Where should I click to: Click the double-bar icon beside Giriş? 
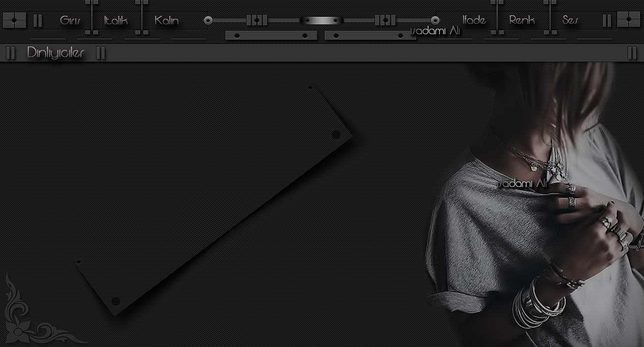click(38, 20)
